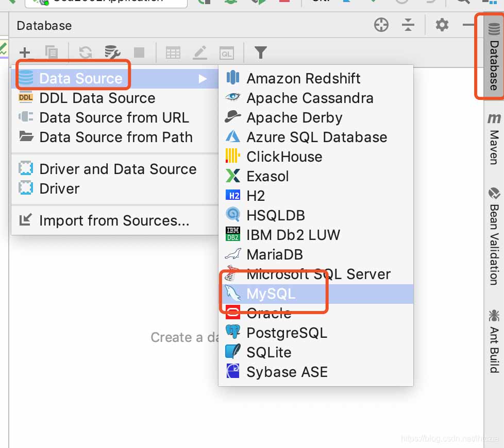Expand the Data Source submenu arrow
The width and height of the screenshot is (504, 448).
pyautogui.click(x=203, y=79)
